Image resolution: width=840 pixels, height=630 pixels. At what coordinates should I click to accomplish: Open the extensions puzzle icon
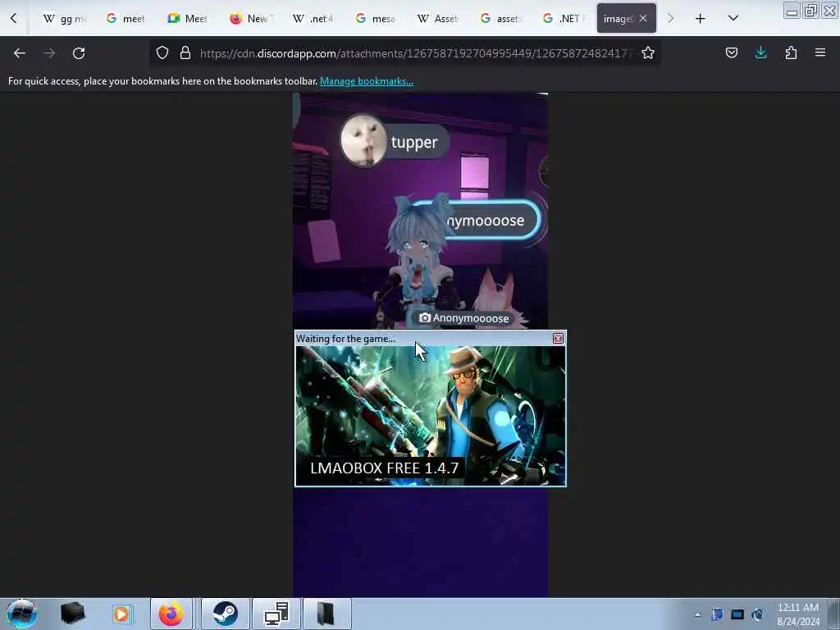(x=791, y=52)
